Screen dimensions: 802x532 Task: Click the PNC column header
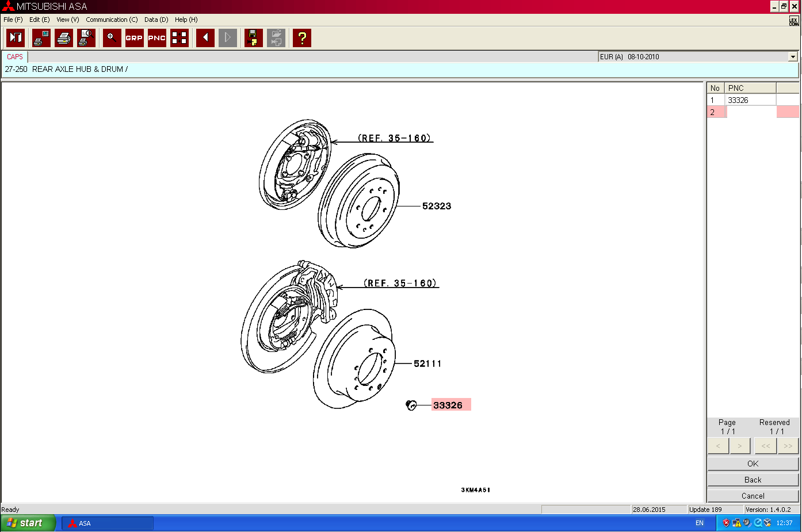750,88
